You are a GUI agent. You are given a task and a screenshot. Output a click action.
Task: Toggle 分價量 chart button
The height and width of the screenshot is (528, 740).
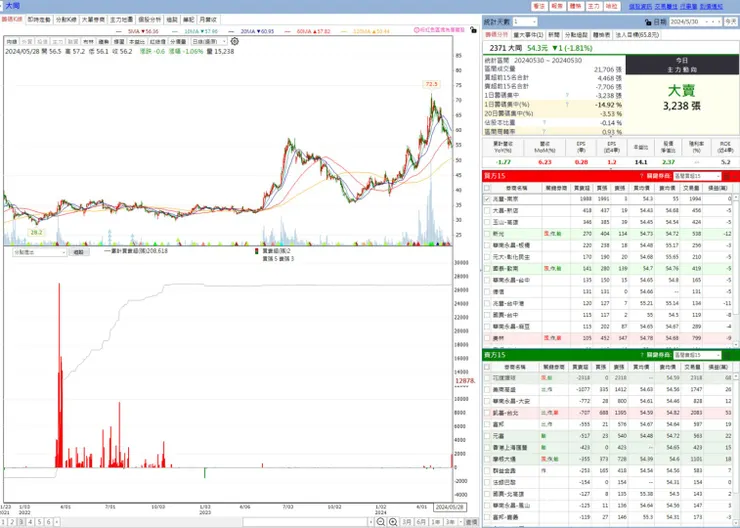pos(178,42)
